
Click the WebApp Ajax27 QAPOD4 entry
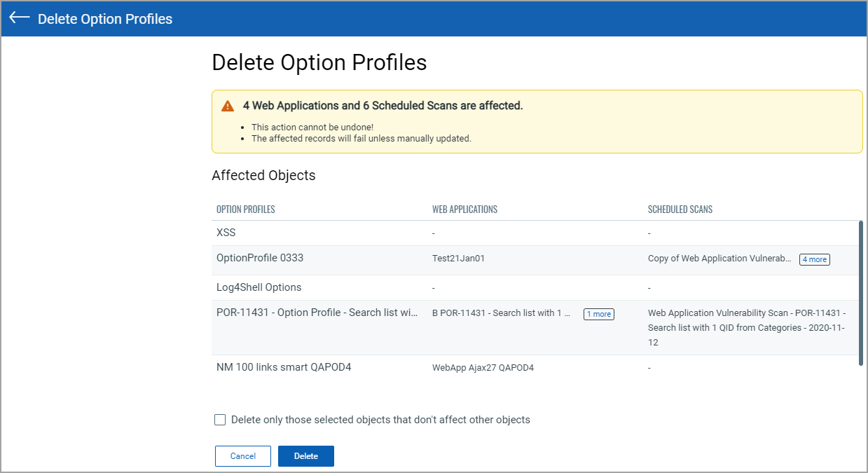(x=483, y=368)
